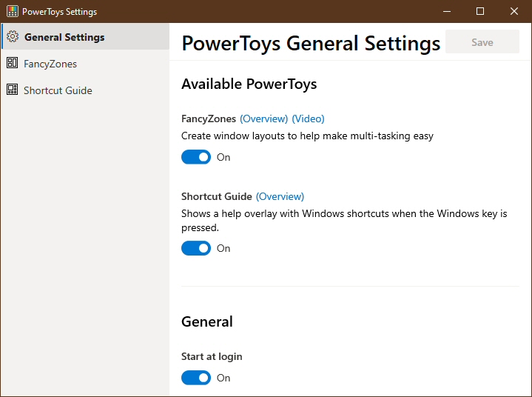The height and width of the screenshot is (397, 532).
Task: Close the PowerToys Settings window
Action: (x=514, y=11)
